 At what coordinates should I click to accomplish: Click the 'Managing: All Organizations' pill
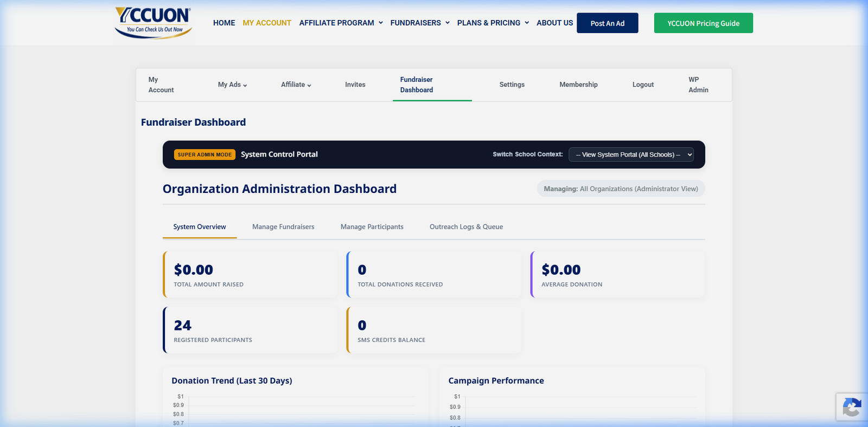pos(621,189)
